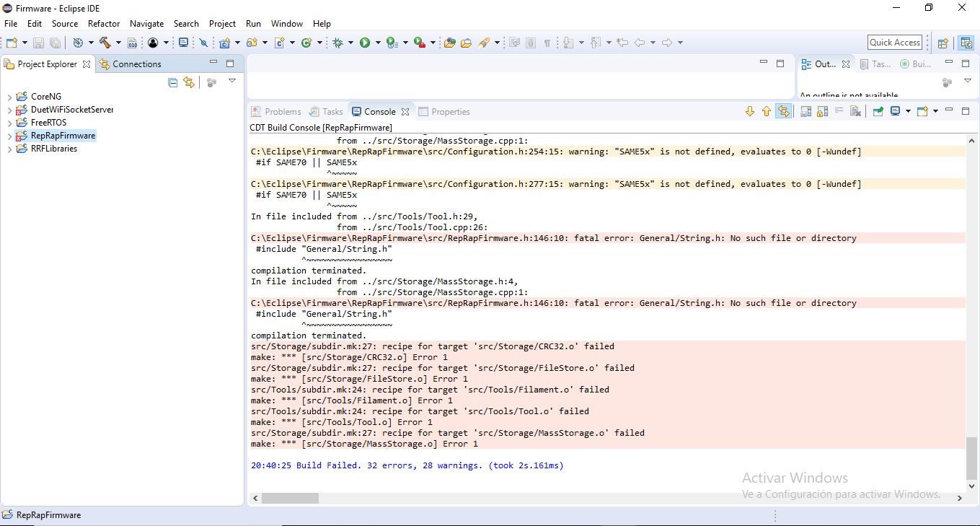The width and height of the screenshot is (980, 526).
Task: Click the Open Type folder icon in toolbar
Action: tap(449, 43)
